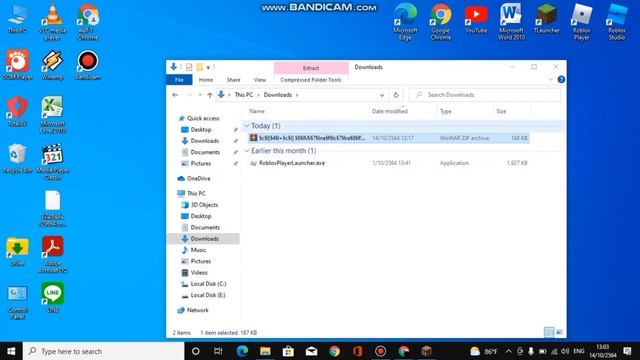Open Microsoft Excel 2010 desktop shortcut
The height and width of the screenshot is (360, 640).
pos(53,115)
